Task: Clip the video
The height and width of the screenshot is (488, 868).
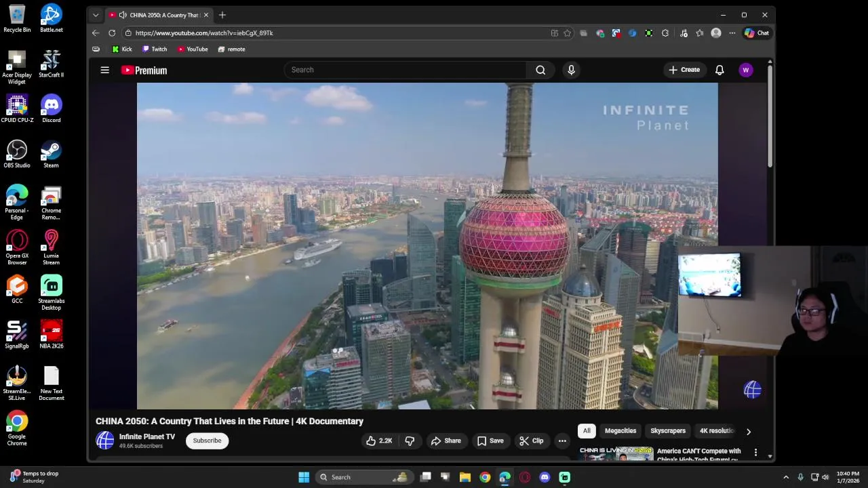Action: coord(532,441)
